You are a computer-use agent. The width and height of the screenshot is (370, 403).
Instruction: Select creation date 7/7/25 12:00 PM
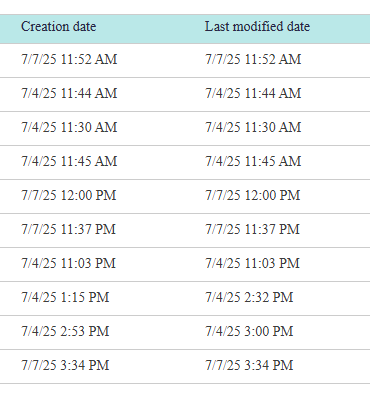click(x=69, y=195)
